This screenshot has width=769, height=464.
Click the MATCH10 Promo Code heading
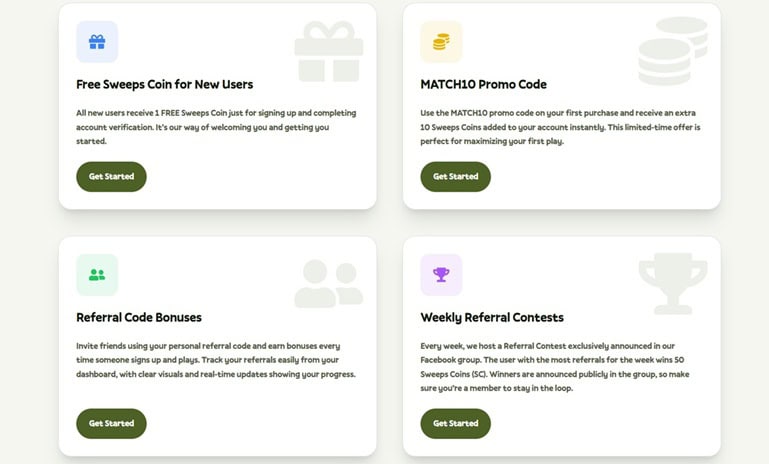[483, 84]
